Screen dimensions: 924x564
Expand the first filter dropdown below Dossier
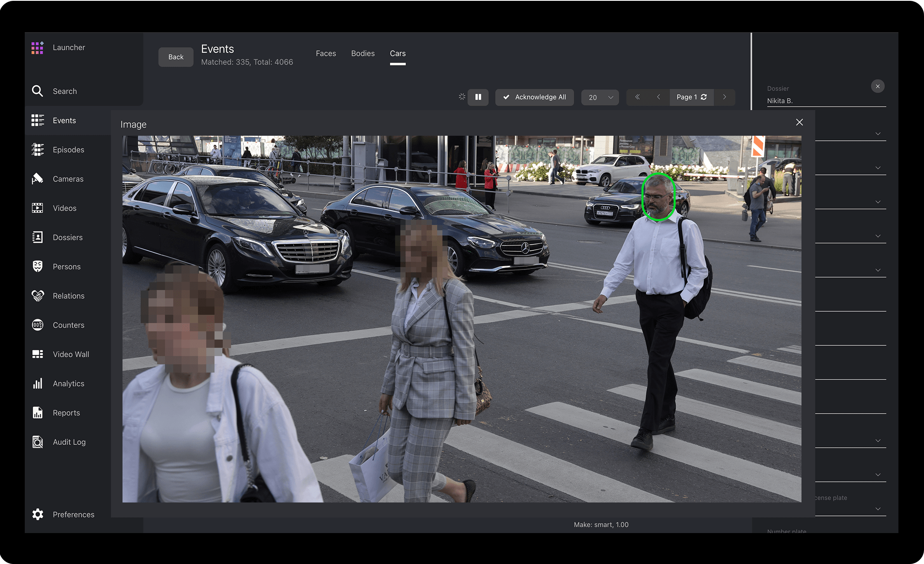(x=878, y=134)
